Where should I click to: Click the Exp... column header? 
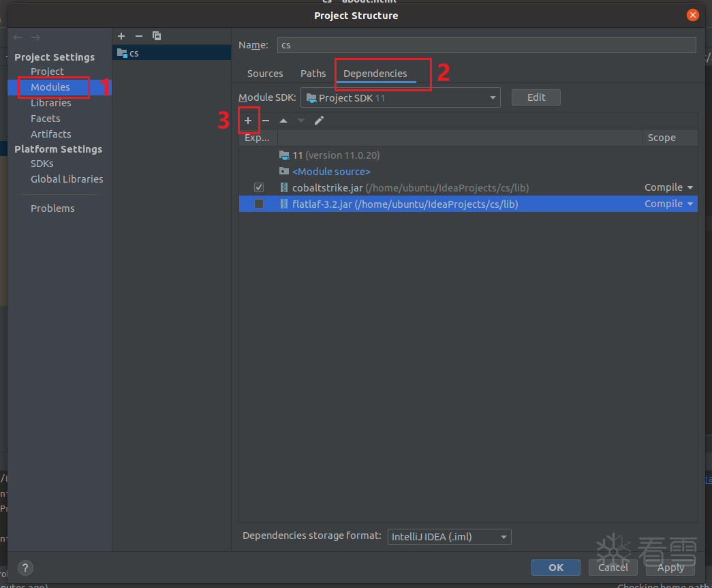(257, 138)
